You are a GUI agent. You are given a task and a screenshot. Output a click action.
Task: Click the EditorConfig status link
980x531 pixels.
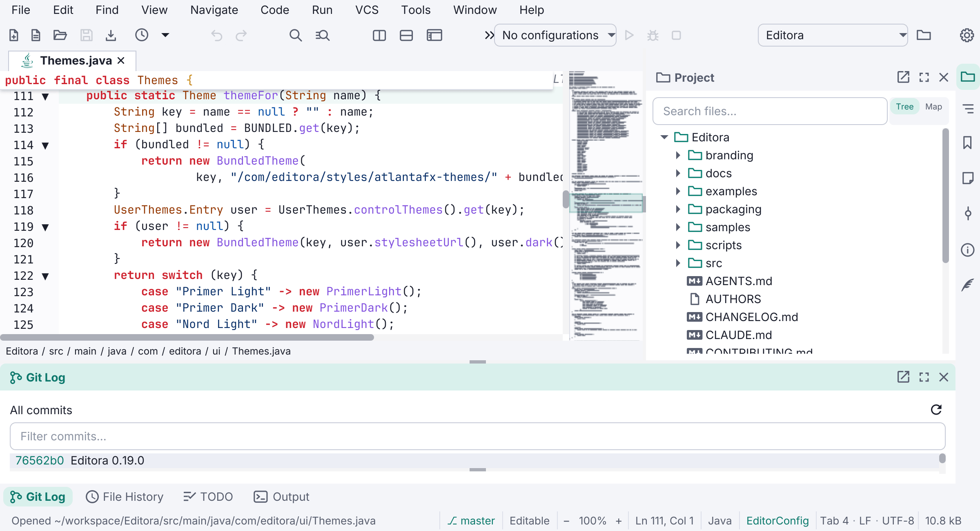coord(777,521)
